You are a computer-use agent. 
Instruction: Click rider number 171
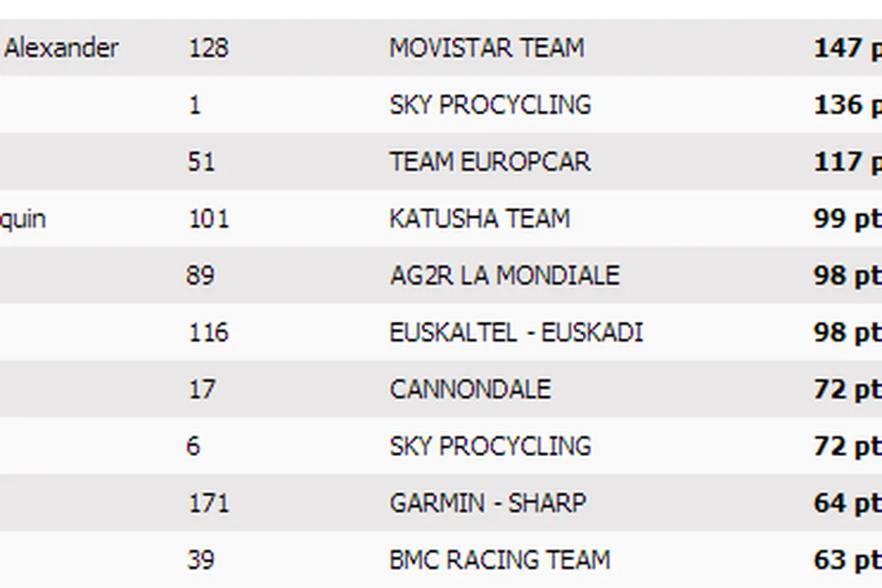(207, 503)
